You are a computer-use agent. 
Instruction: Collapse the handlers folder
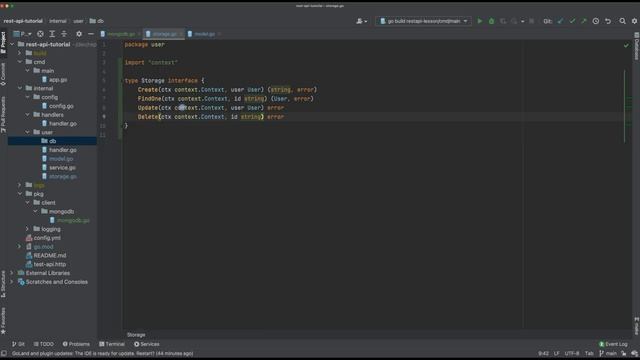click(27, 115)
